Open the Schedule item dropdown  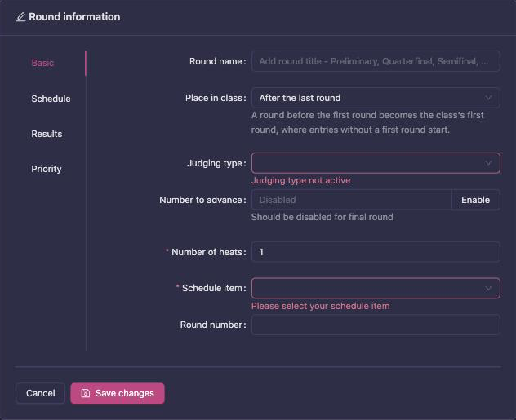[376, 288]
